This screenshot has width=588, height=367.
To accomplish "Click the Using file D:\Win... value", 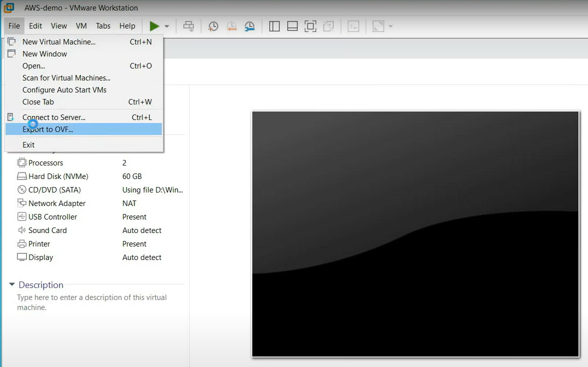I will point(153,190).
